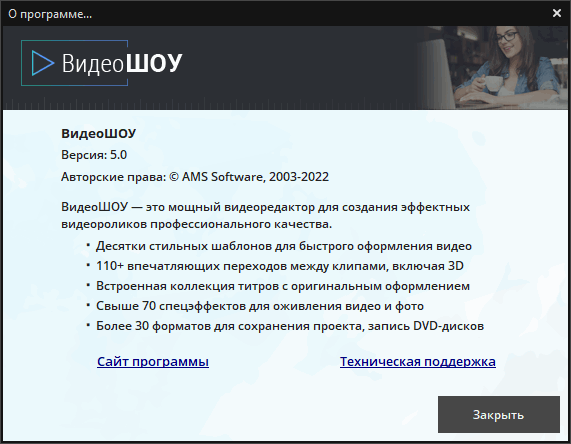Click the copyright line AMS Software, 2003-2022
This screenshot has width=571, height=444.
195,177
